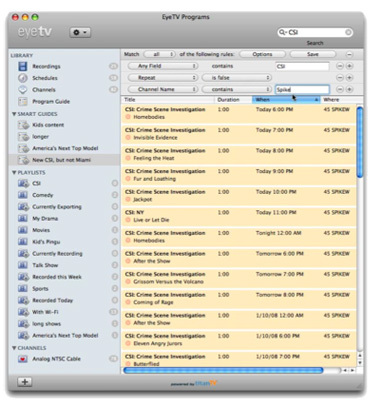Open the Comedy playlist icon
The image size is (380, 407).
click(23, 195)
